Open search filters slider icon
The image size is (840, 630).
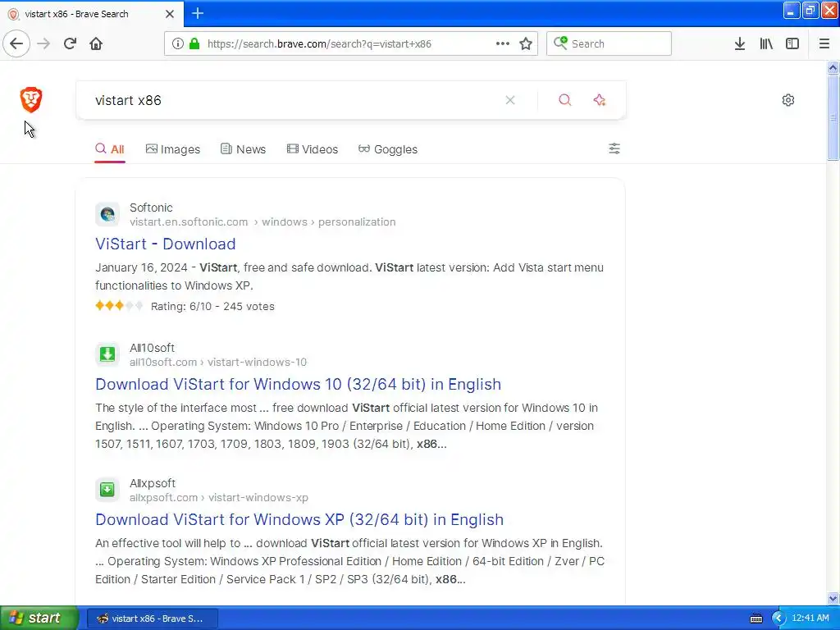click(614, 149)
